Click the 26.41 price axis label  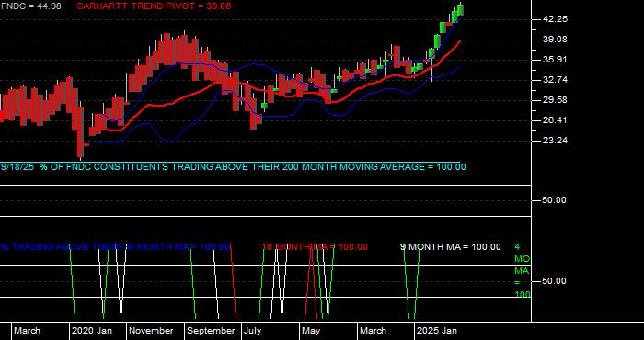(555, 120)
